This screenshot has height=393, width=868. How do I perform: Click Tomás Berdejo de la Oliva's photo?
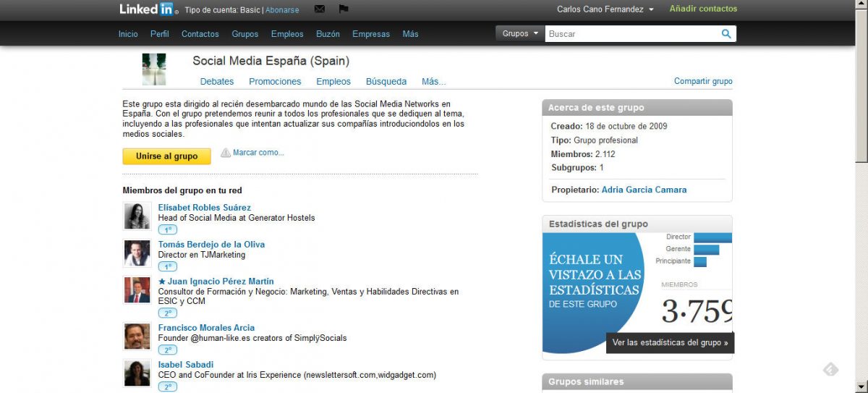click(137, 253)
